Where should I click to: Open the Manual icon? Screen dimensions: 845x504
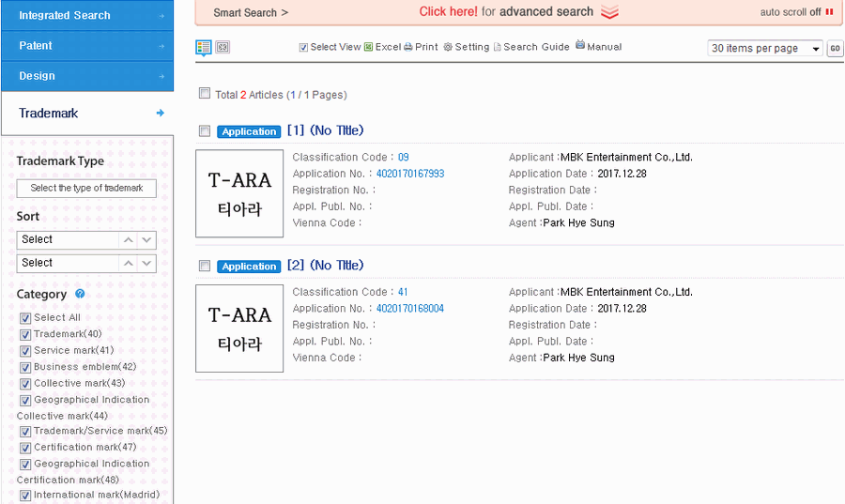pos(580,44)
